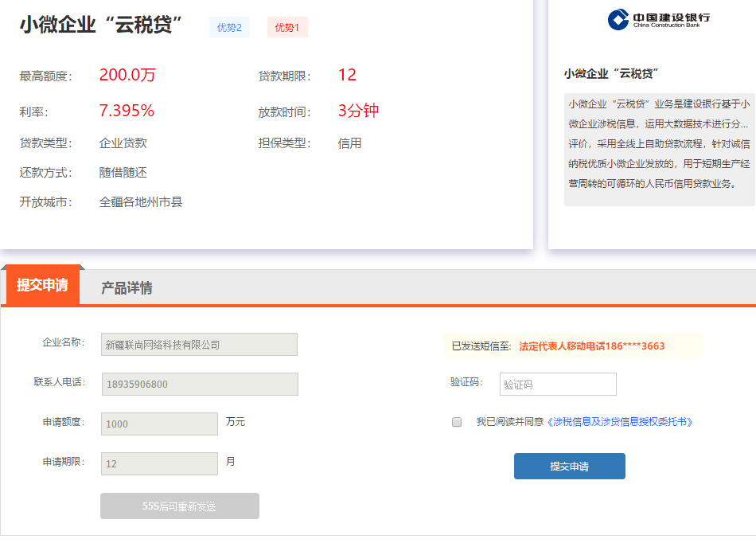Click the 联系人电话 input field
Image resolution: width=756 pixels, height=543 pixels.
[x=200, y=384]
